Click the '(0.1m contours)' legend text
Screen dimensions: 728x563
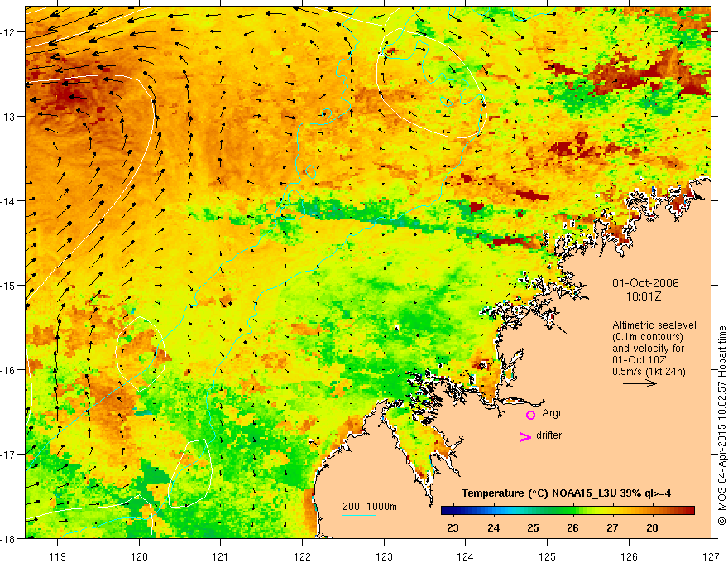pos(648,337)
